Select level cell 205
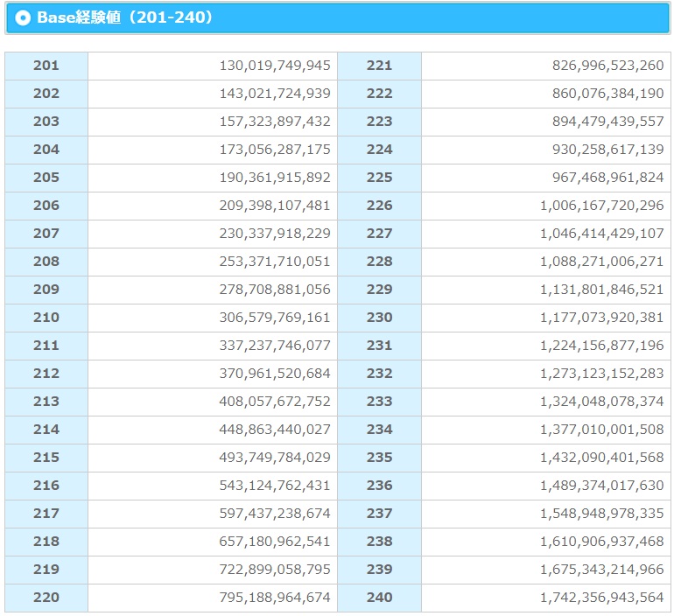 coord(46,178)
